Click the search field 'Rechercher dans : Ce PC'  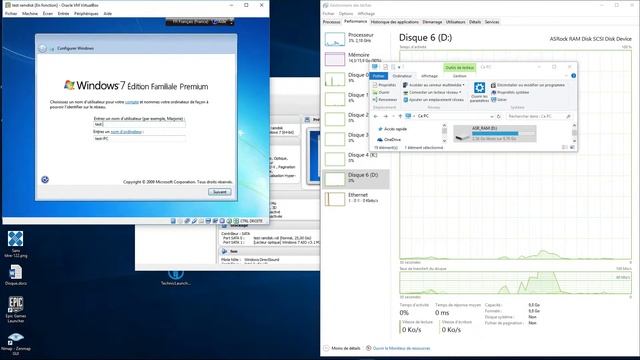point(539,116)
